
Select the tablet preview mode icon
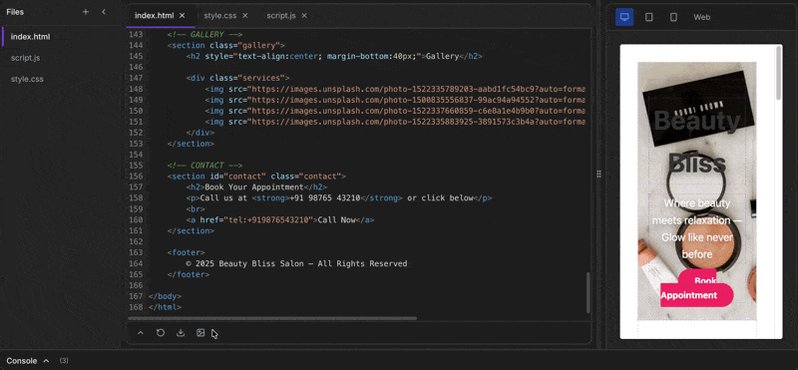tap(649, 17)
